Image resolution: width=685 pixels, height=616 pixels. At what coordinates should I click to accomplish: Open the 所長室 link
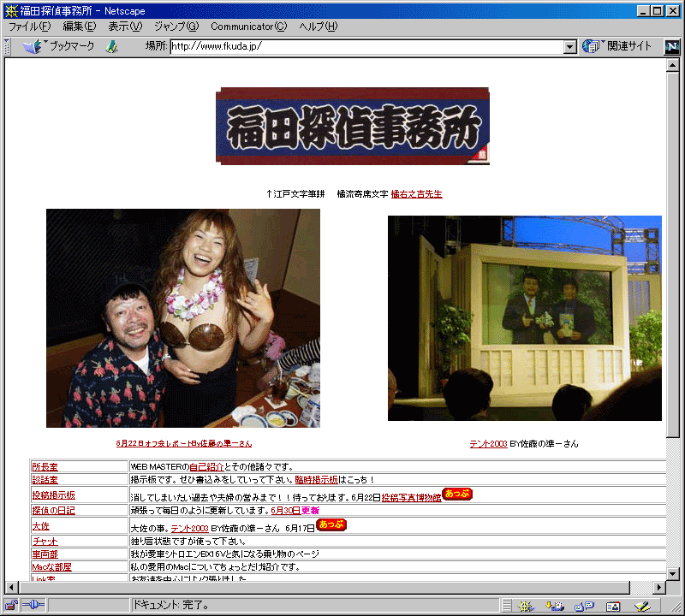[x=45, y=466]
